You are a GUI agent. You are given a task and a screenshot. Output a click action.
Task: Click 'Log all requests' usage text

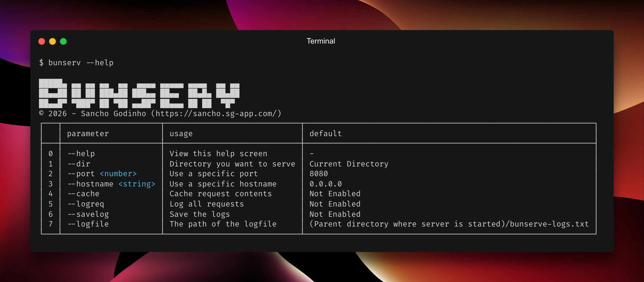click(207, 204)
